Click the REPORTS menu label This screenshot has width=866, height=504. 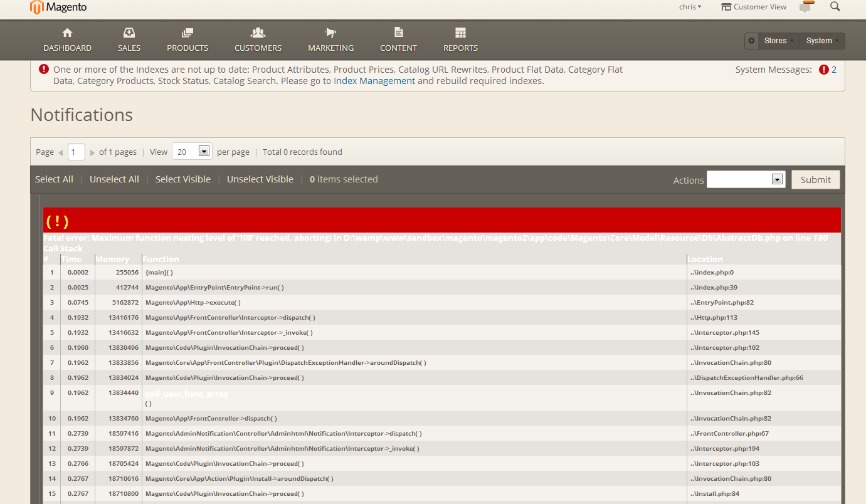click(x=460, y=48)
